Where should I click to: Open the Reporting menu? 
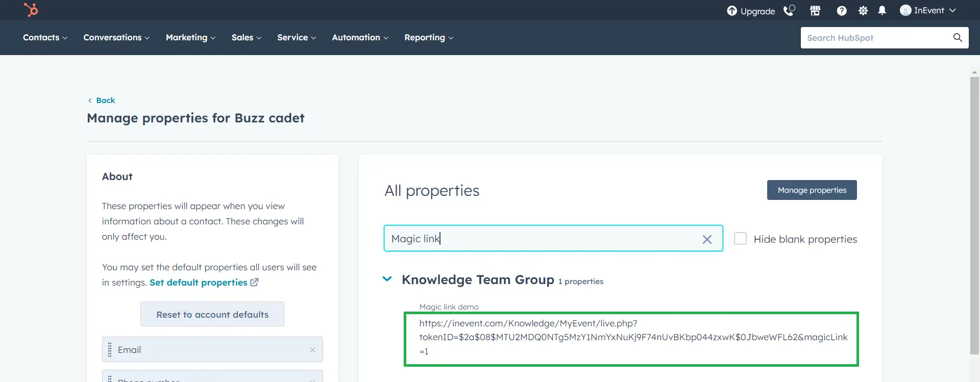(429, 38)
